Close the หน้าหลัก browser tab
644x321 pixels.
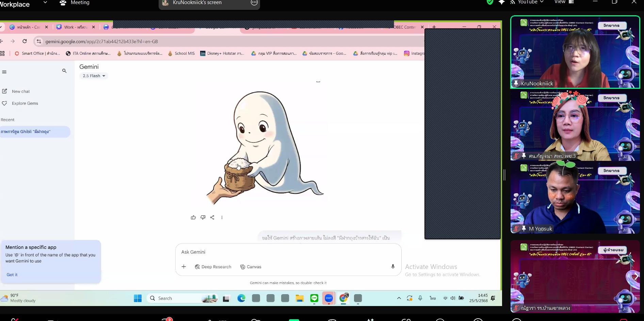pyautogui.click(x=47, y=27)
